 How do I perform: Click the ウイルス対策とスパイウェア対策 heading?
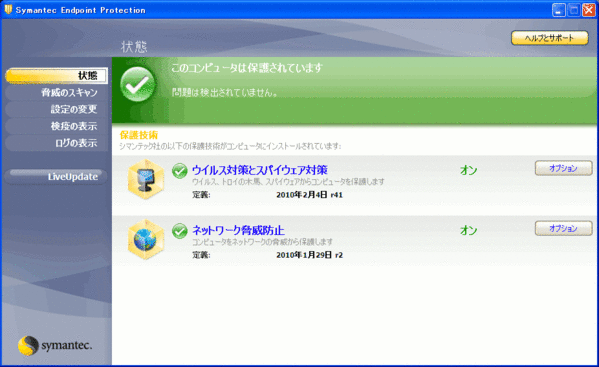pyautogui.click(x=260, y=170)
